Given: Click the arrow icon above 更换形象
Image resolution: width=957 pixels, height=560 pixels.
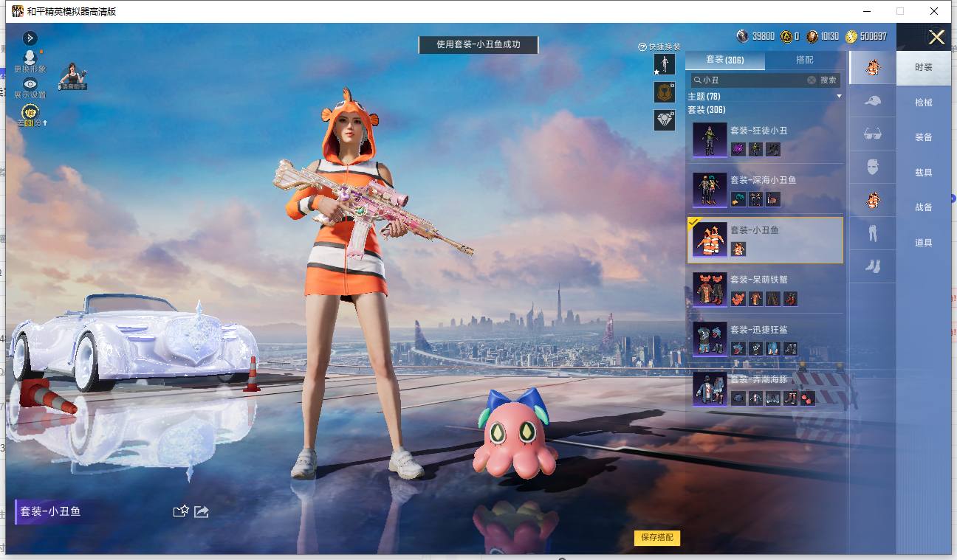Looking at the screenshot, I should click(x=30, y=38).
